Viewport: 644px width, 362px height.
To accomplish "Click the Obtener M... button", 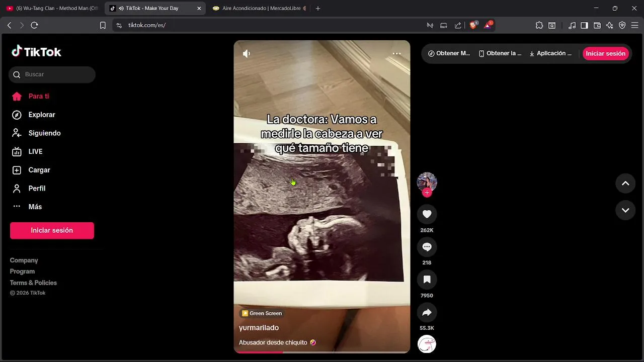I will click(x=449, y=53).
